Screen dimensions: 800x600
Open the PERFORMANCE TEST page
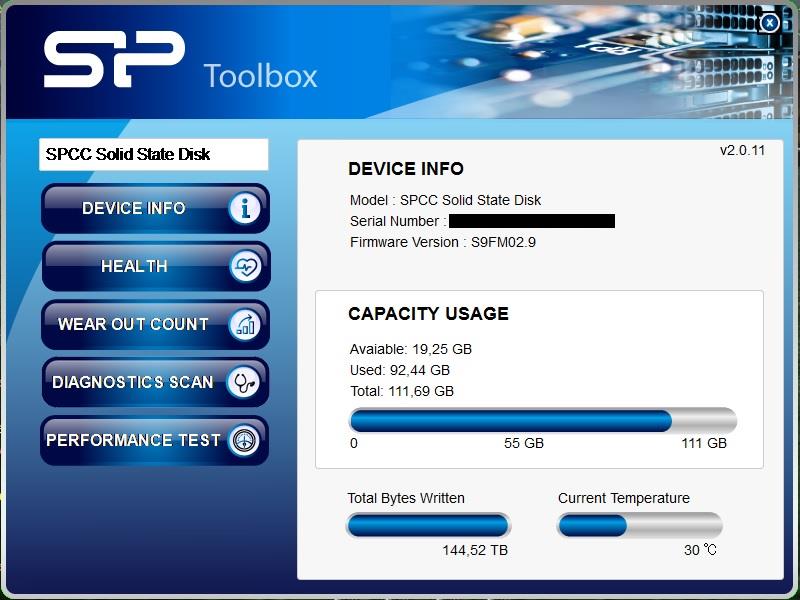155,440
